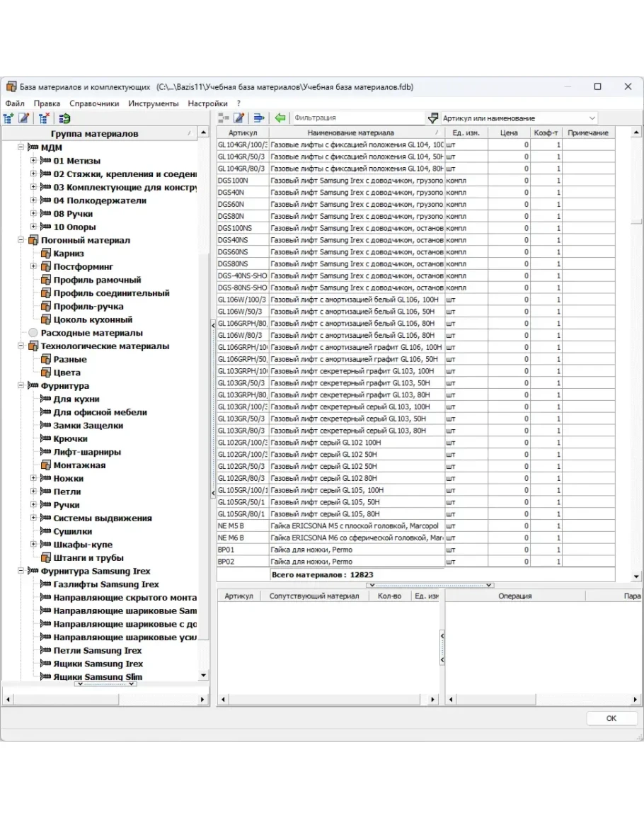Viewport: 644px width, 818px height.
Task: Select the 'Газлифты Samsung Irex' group
Action: click(105, 584)
